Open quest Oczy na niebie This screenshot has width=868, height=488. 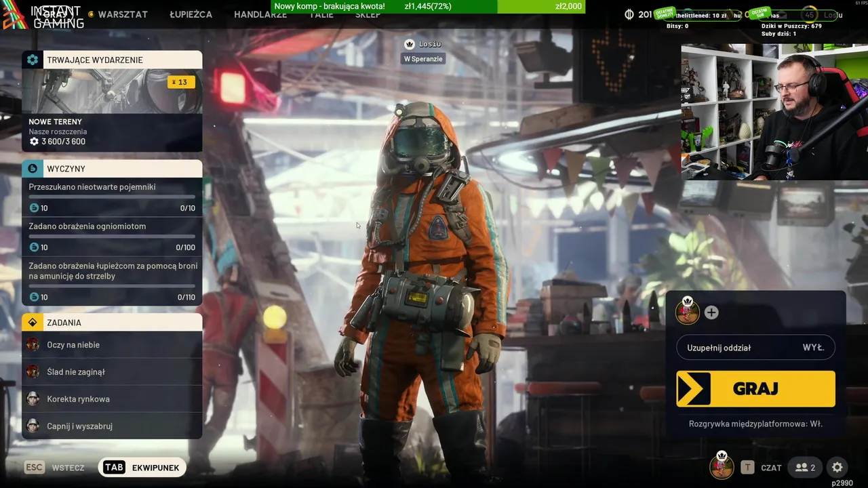tap(112, 345)
